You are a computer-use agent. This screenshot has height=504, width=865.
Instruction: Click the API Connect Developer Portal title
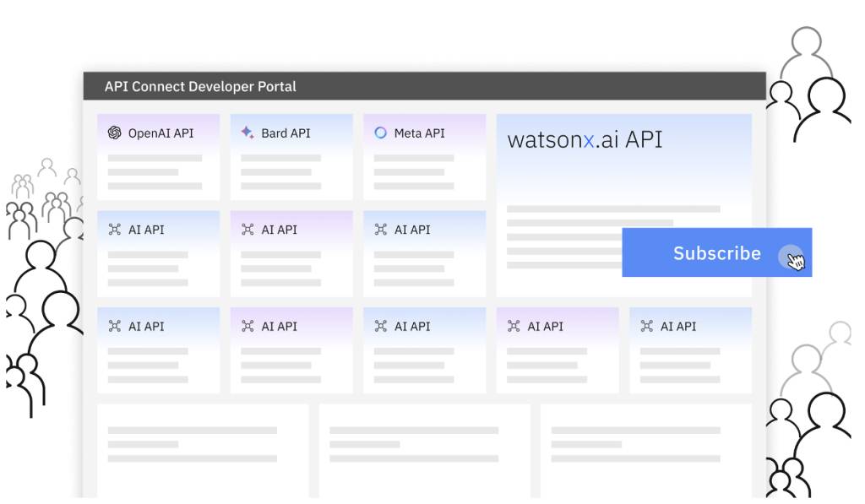coord(200,87)
